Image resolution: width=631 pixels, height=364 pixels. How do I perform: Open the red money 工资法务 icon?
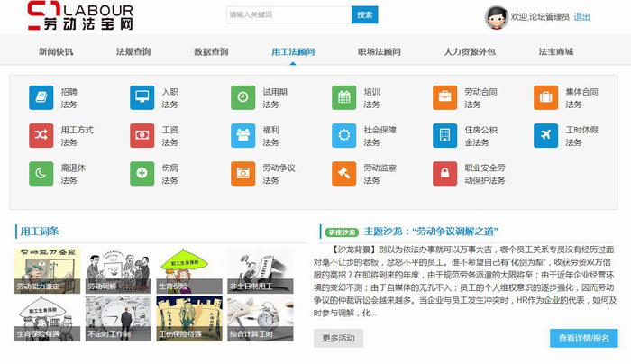point(142,135)
